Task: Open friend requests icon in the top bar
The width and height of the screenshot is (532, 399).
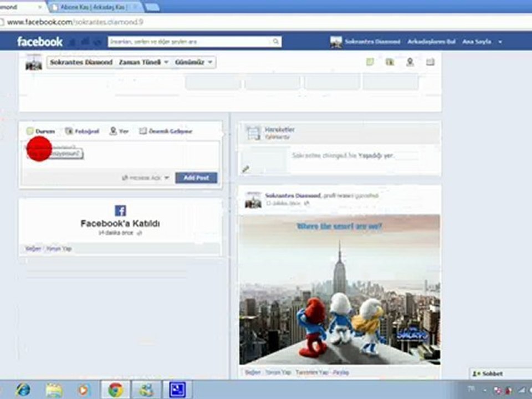Action: 72,42
